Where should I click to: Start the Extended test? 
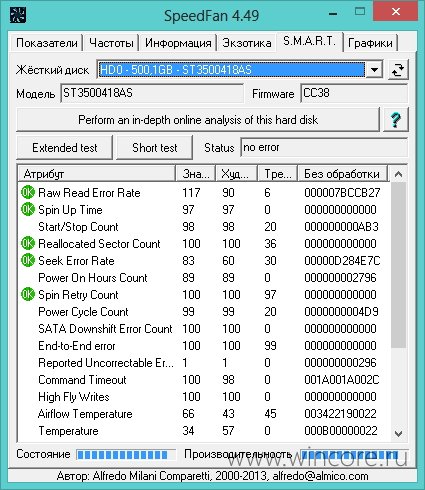[x=65, y=147]
